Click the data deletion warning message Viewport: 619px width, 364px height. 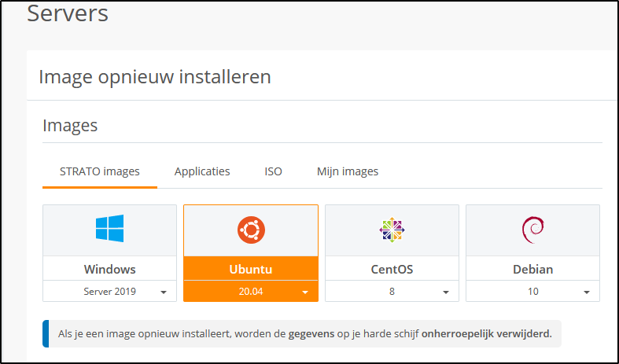point(304,333)
